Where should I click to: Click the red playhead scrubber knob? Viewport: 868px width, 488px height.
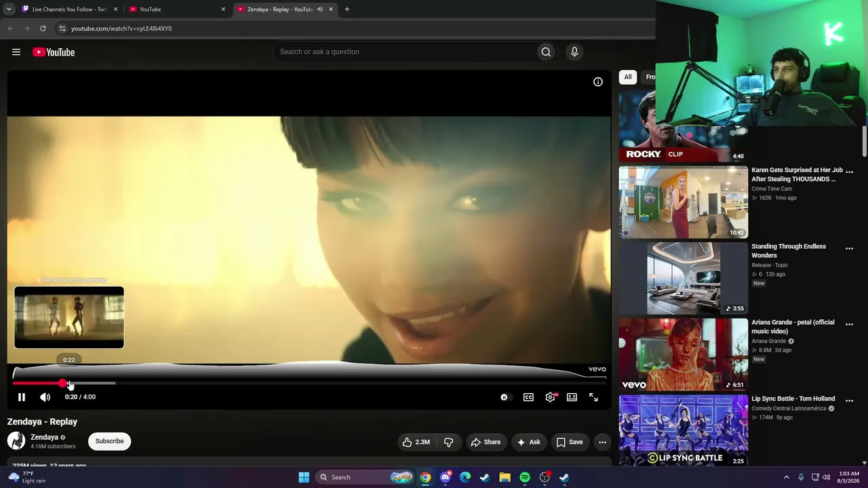click(62, 384)
